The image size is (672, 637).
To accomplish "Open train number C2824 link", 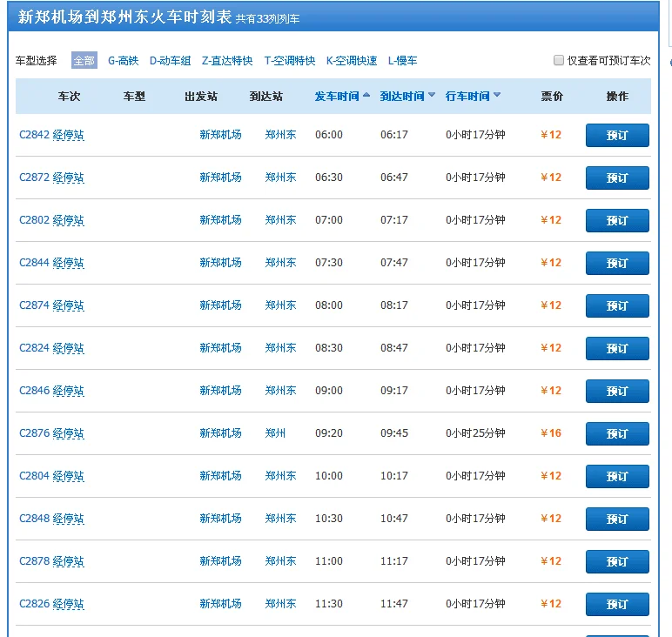I will [x=34, y=348].
